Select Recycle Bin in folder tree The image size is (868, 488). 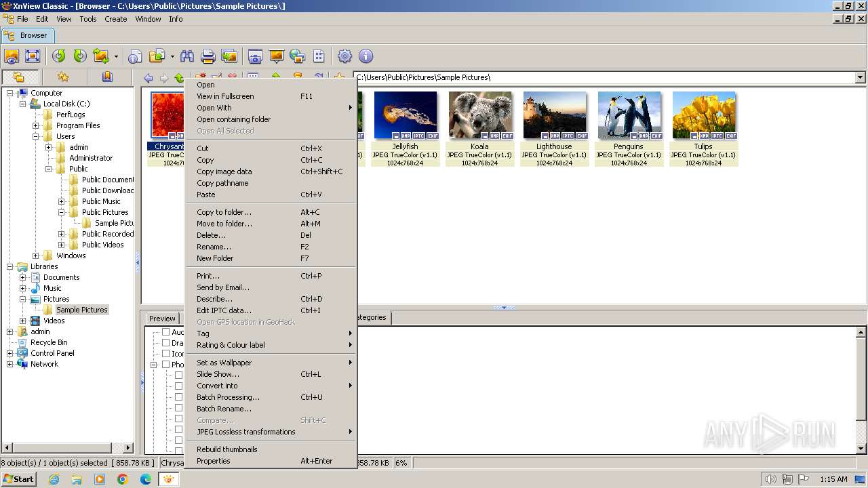tap(49, 342)
